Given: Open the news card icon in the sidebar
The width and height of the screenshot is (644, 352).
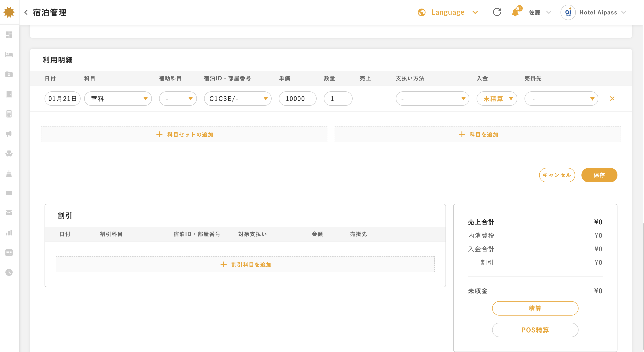Looking at the screenshot, I should pyautogui.click(x=9, y=253).
